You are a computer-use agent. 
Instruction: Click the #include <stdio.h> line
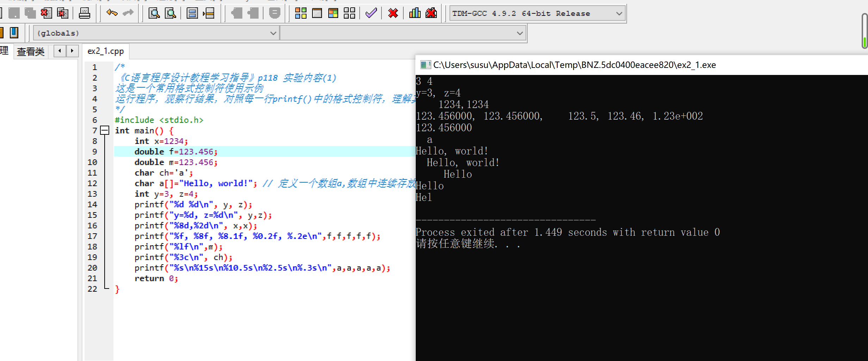point(159,120)
